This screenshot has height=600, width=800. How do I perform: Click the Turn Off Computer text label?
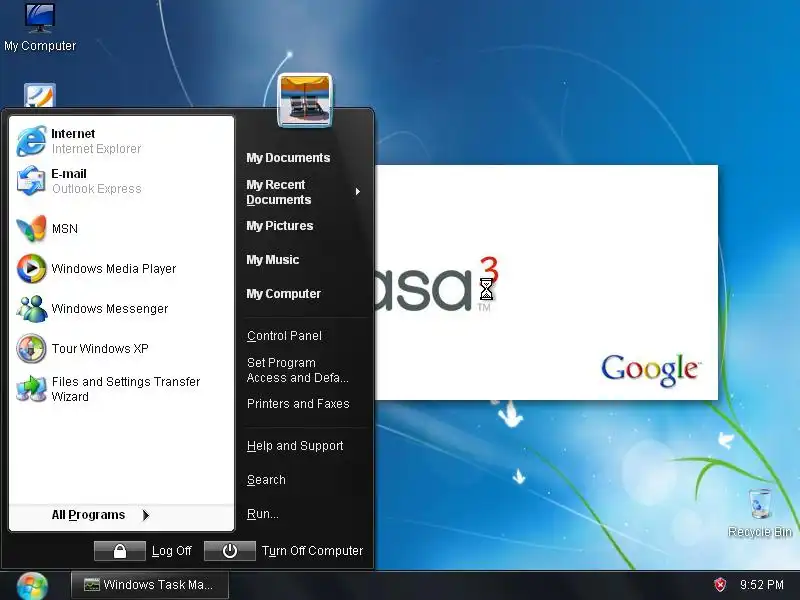pyautogui.click(x=312, y=551)
